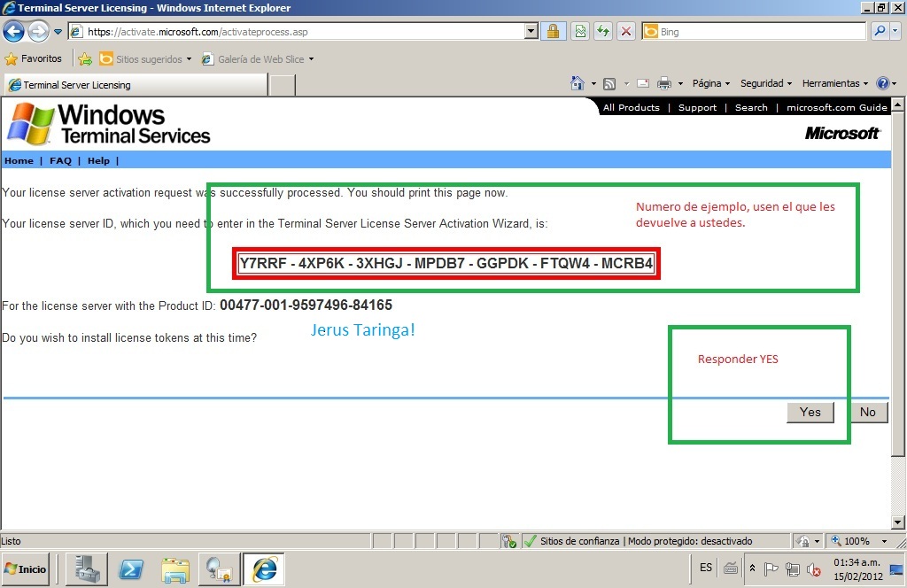
Task: Open Sitios sugeridos link
Action: pyautogui.click(x=145, y=59)
